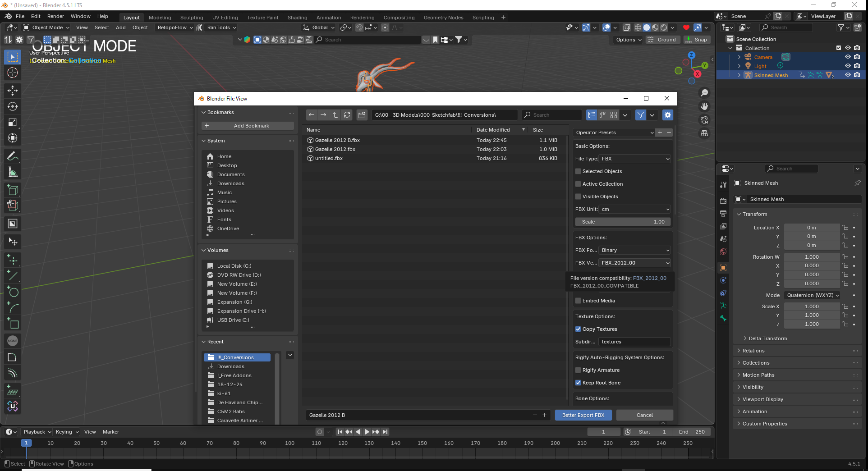
Task: Switch to the Shading workspace tab
Action: (x=297, y=18)
